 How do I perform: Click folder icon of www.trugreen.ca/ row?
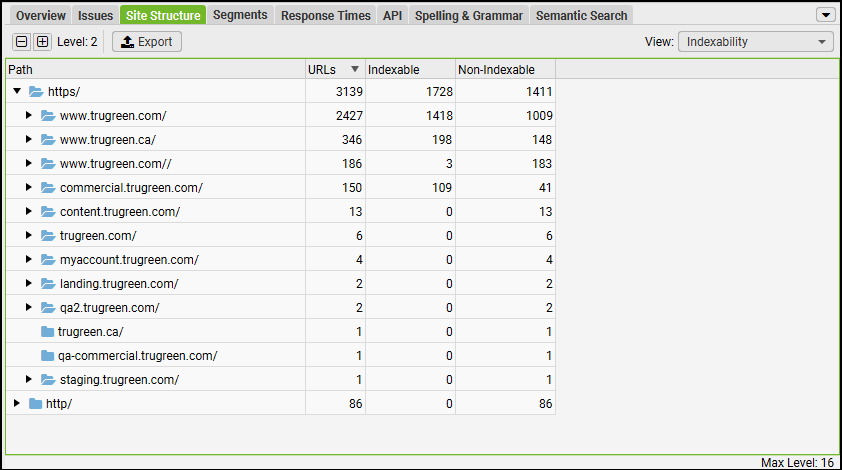coord(48,140)
